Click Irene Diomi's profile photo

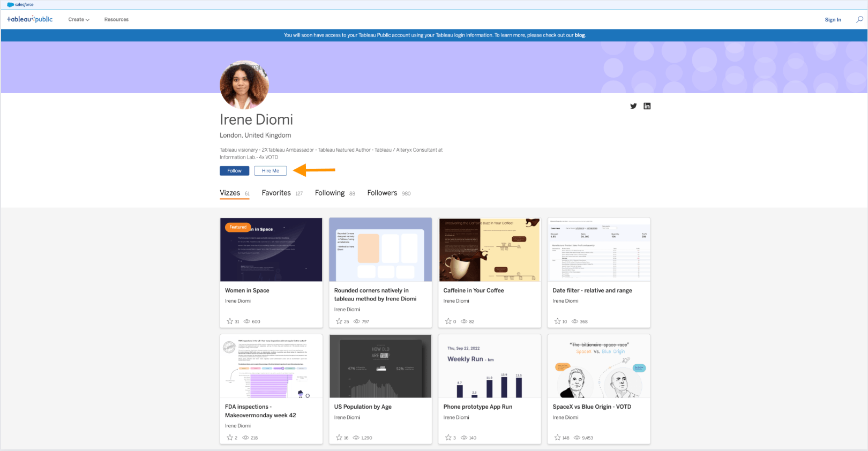244,85
